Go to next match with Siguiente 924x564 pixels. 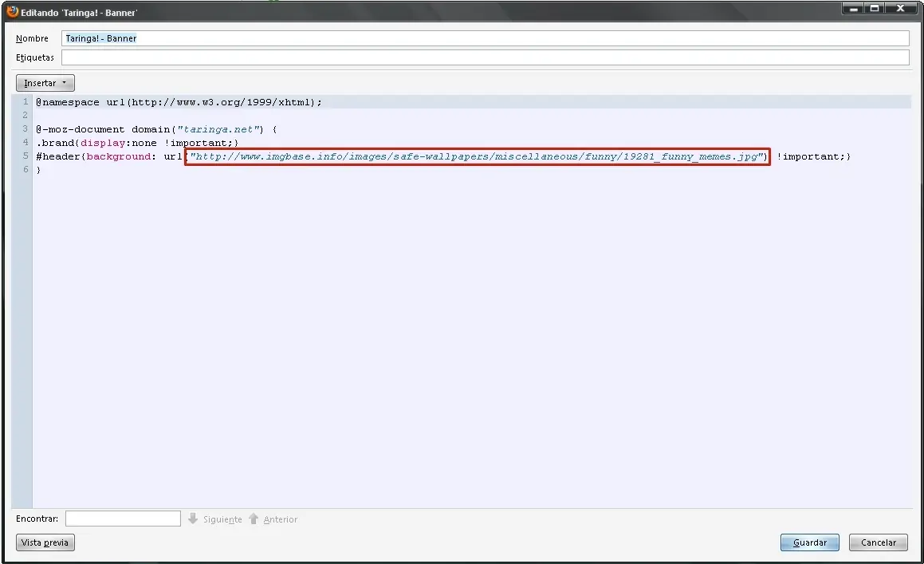tap(222, 519)
